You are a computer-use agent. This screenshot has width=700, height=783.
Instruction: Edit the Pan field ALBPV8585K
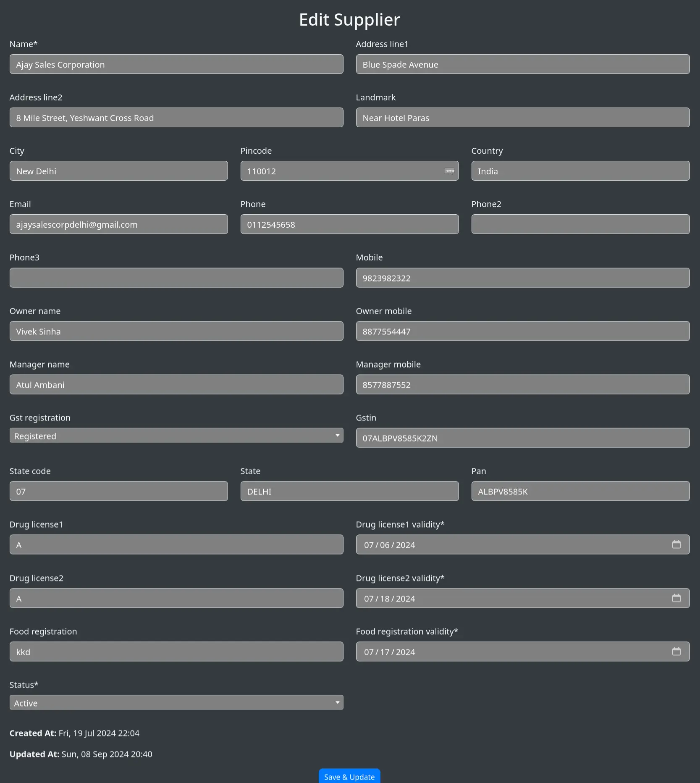580,491
